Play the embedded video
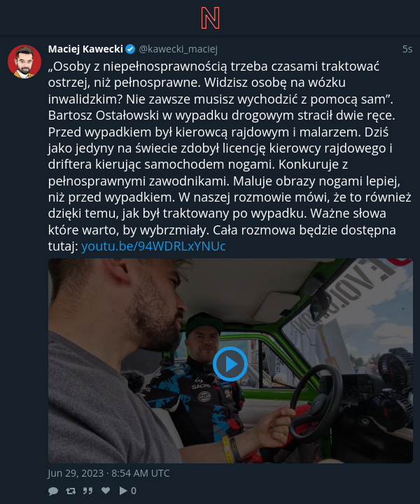Image resolution: width=420 pixels, height=504 pixels. (x=230, y=364)
